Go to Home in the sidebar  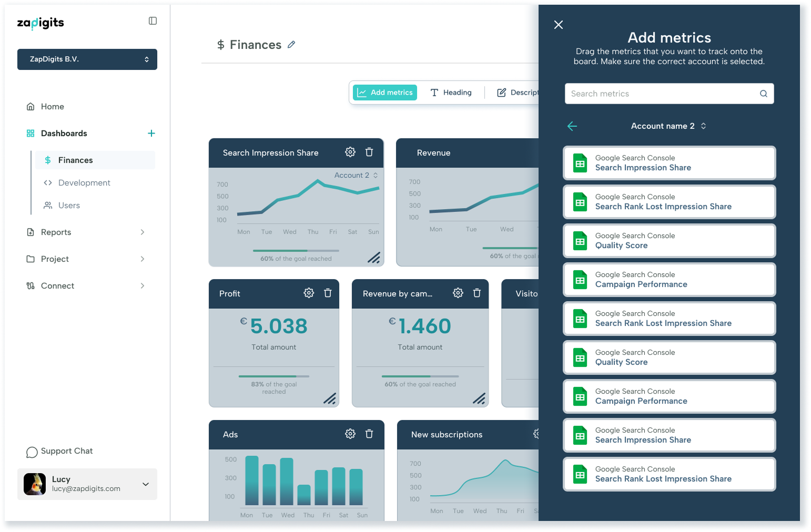53,107
